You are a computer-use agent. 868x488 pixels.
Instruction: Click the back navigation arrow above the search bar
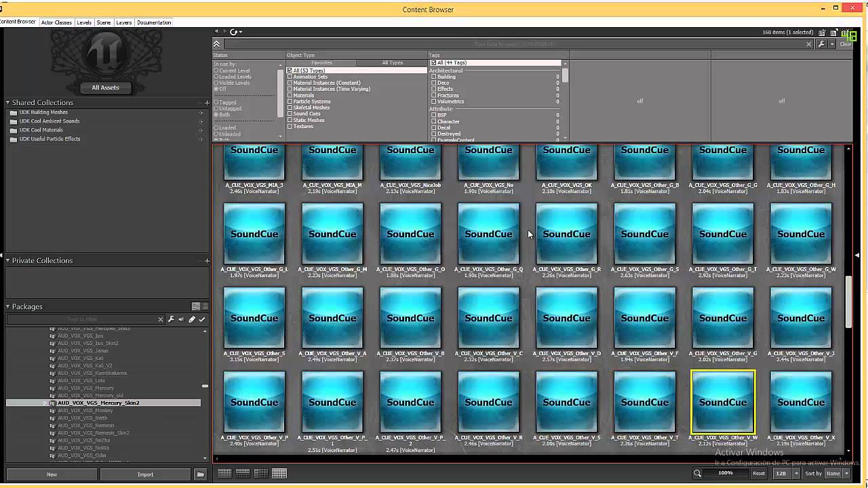[x=217, y=32]
